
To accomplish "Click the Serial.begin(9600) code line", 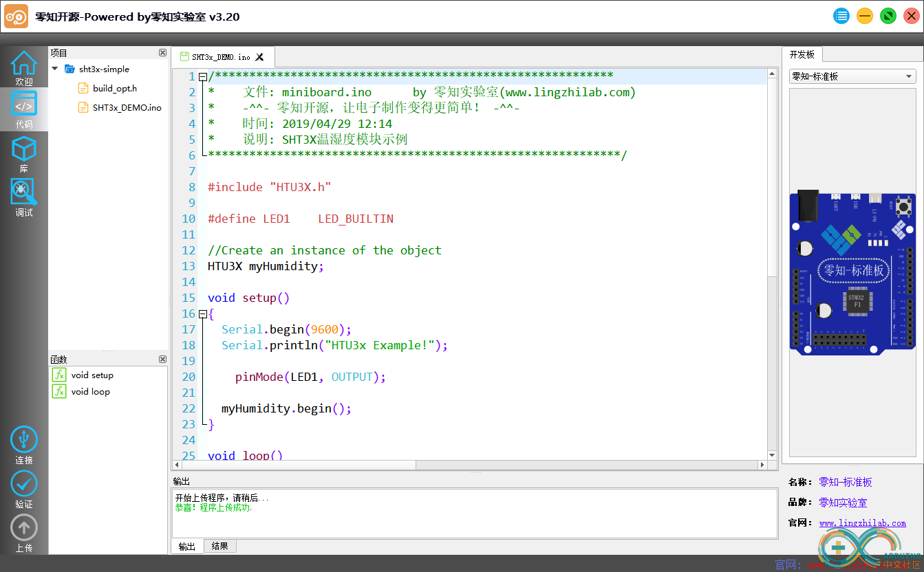I will (286, 329).
